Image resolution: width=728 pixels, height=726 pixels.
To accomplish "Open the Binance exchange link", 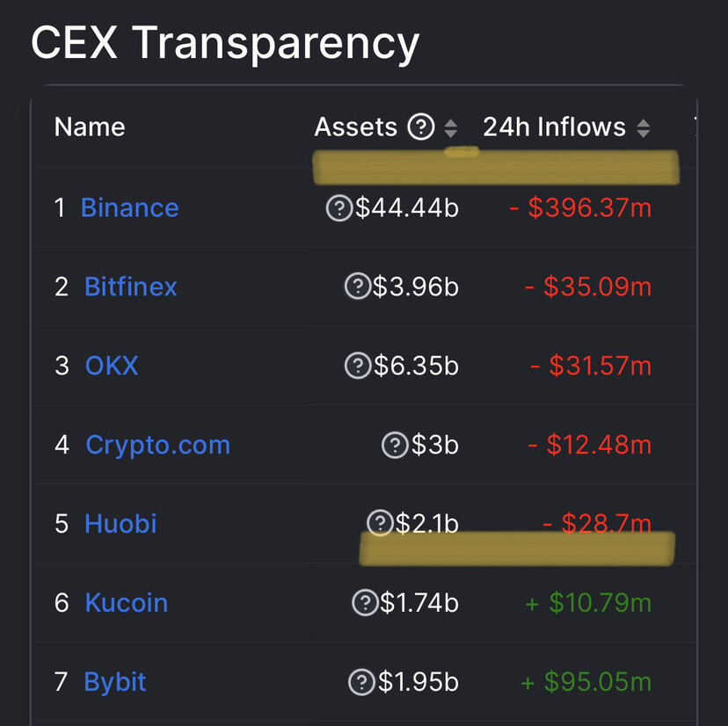I will click(129, 208).
